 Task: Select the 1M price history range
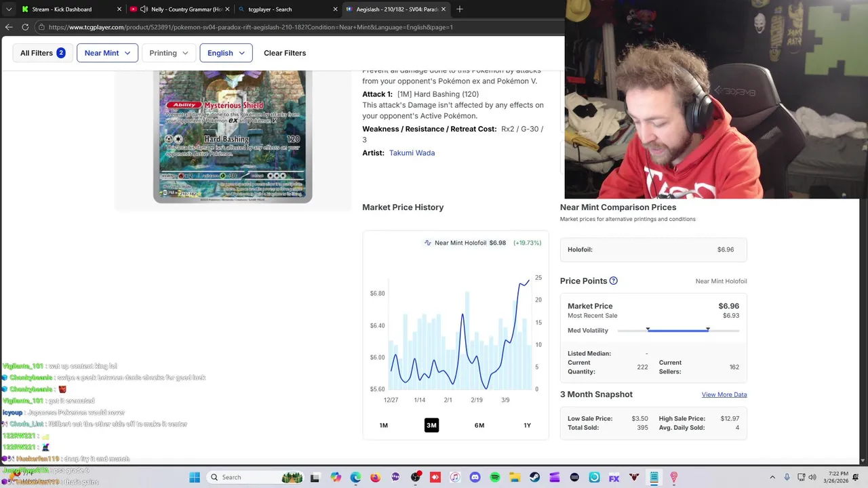point(384,425)
